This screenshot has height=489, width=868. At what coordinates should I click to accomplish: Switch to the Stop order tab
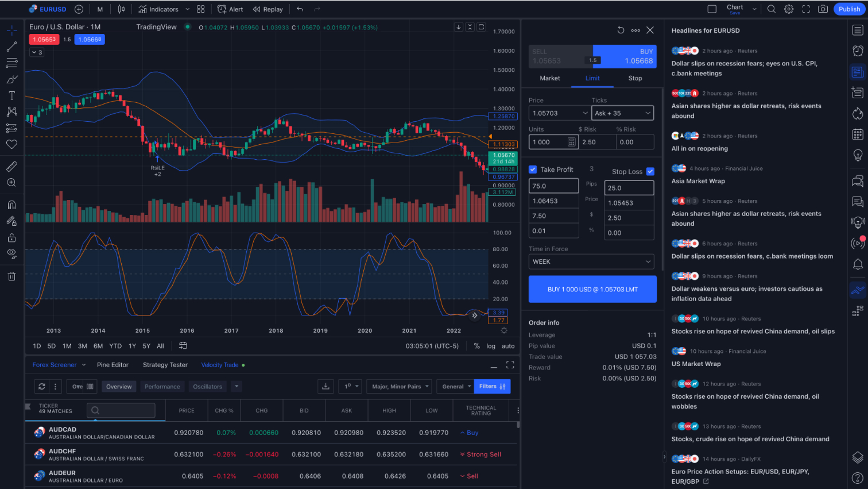pyautogui.click(x=635, y=78)
